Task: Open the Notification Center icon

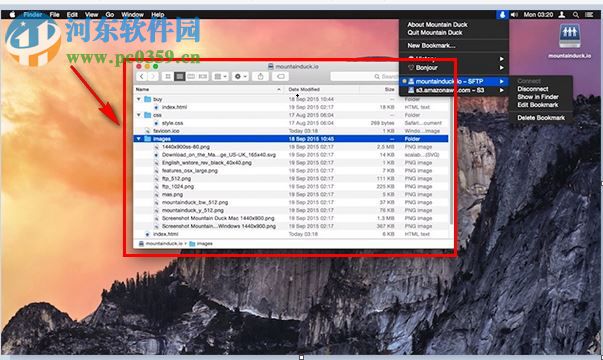Action: coord(589,15)
